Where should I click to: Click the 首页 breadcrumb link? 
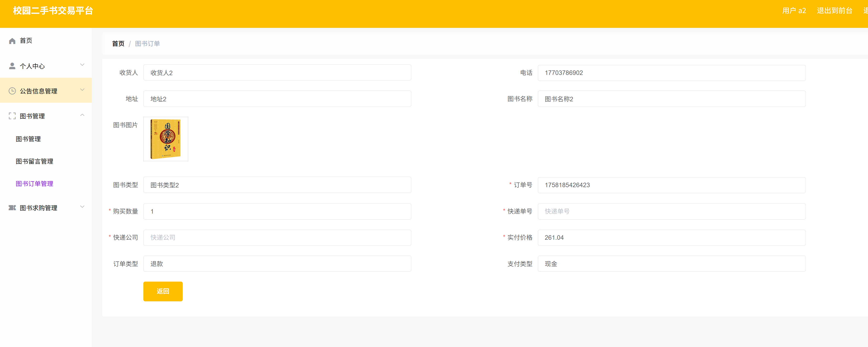point(118,44)
